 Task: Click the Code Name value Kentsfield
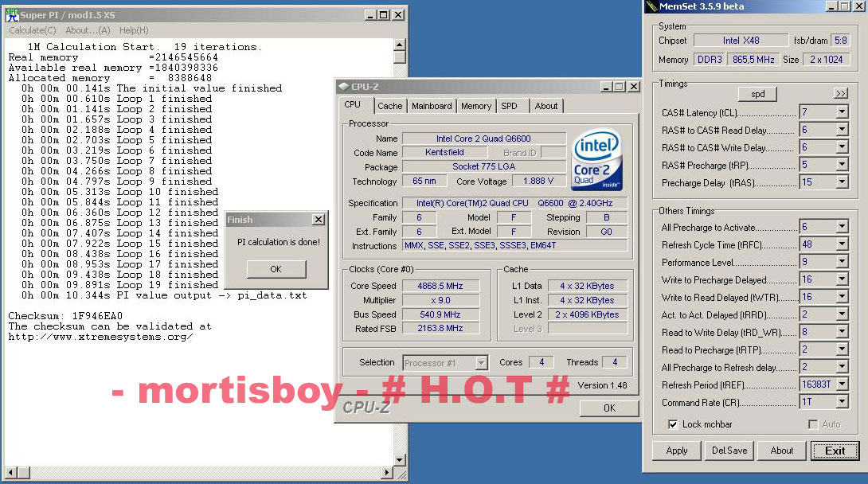point(444,152)
